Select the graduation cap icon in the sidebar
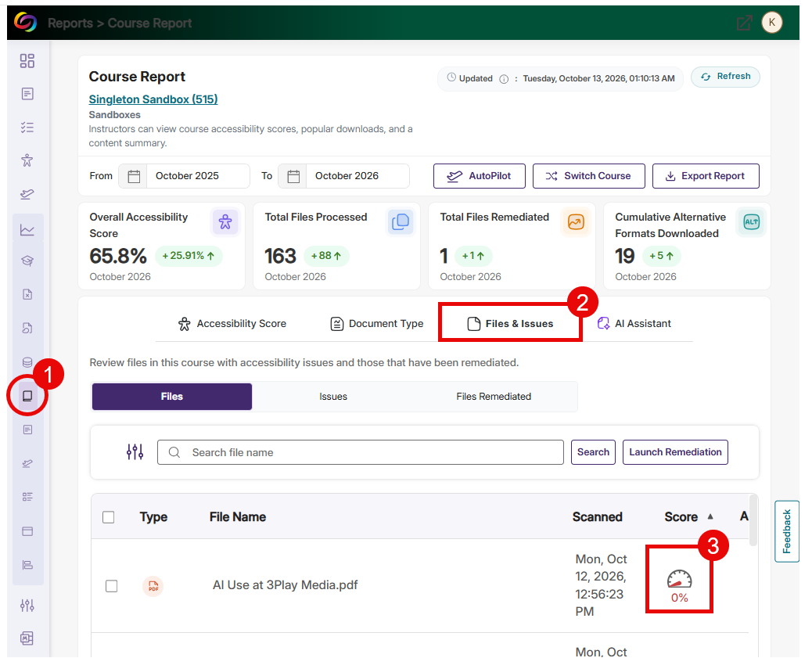This screenshot has width=812, height=658. pyautogui.click(x=27, y=261)
